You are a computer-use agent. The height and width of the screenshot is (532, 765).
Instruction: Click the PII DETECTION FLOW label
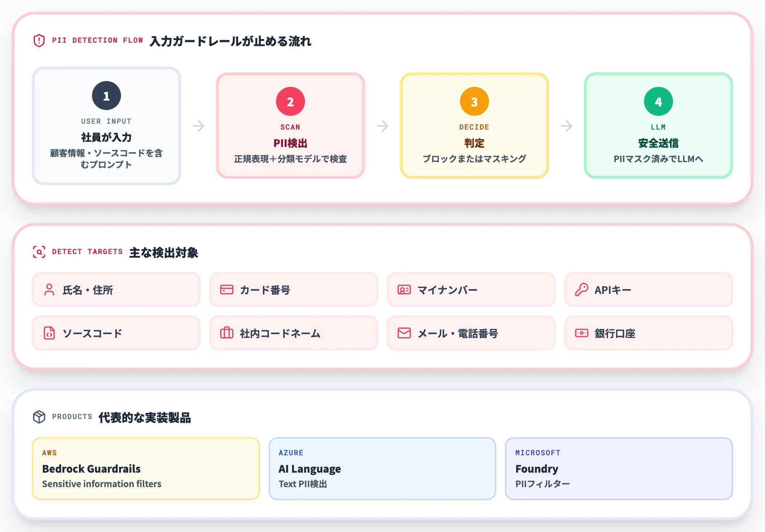[x=98, y=40]
